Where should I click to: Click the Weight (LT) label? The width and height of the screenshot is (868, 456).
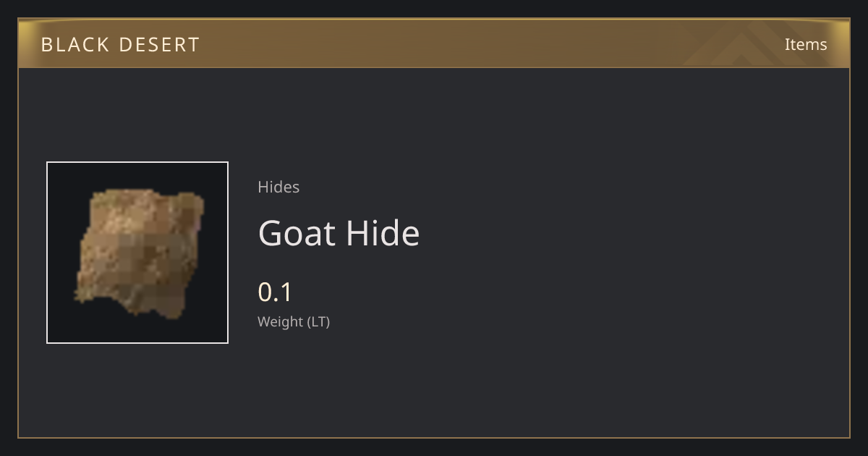tap(294, 322)
